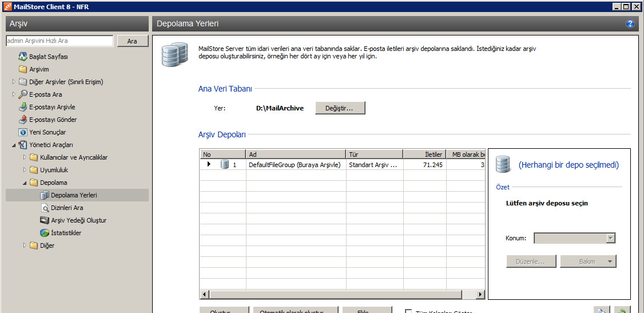Click the Düzenle... button
Viewport: 644px width, 313px height.
tap(531, 262)
